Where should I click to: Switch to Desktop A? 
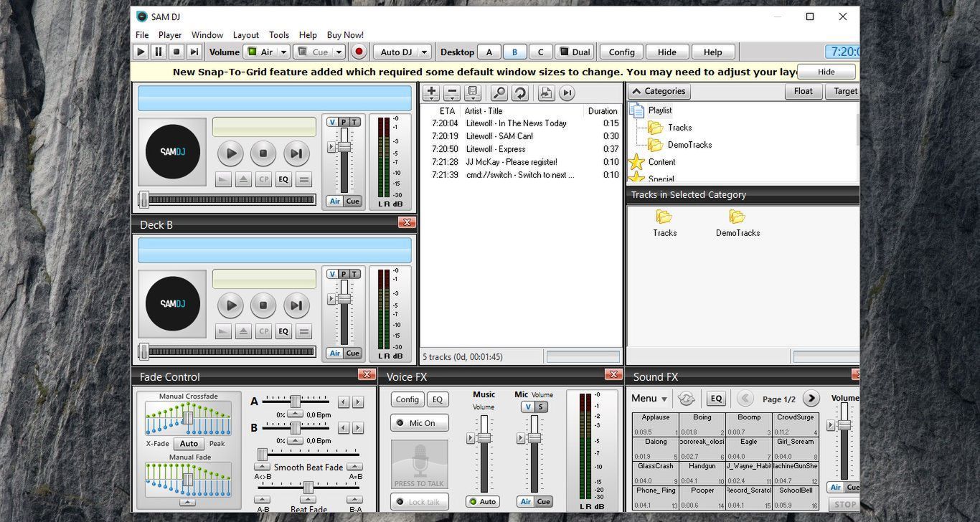[489, 52]
